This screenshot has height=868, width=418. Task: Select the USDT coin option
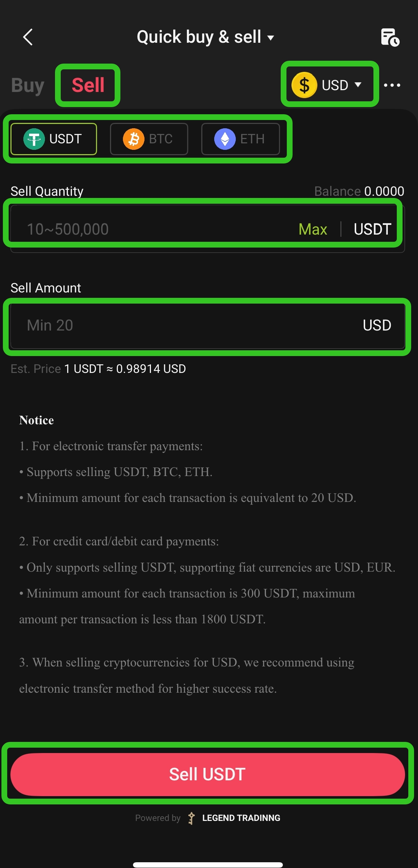pyautogui.click(x=54, y=139)
